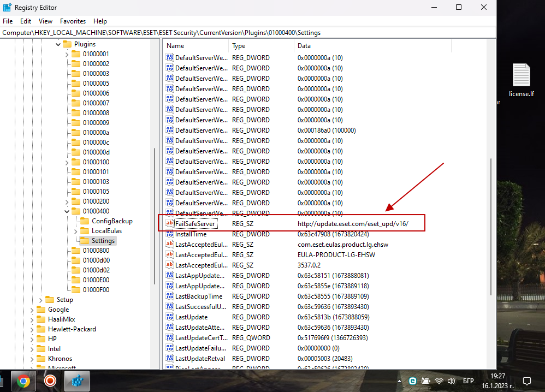Collapse the Plugins tree node
Viewport: 545px width, 392px height.
58,44
